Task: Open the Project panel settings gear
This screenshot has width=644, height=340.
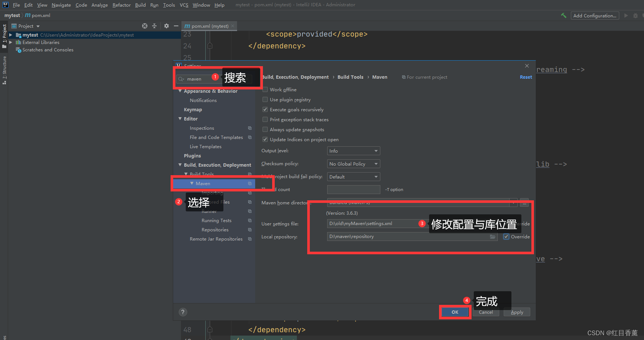Action: click(x=166, y=26)
